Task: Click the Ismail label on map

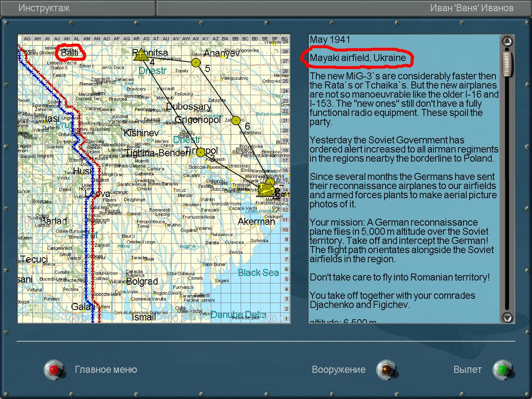Action: 144,318
